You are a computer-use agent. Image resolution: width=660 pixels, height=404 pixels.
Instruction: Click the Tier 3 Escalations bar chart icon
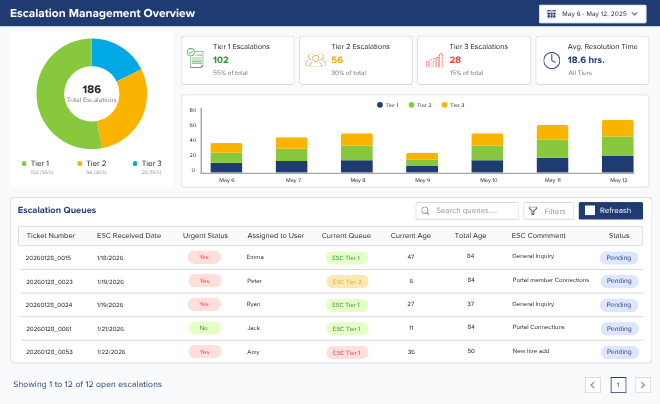coord(434,60)
